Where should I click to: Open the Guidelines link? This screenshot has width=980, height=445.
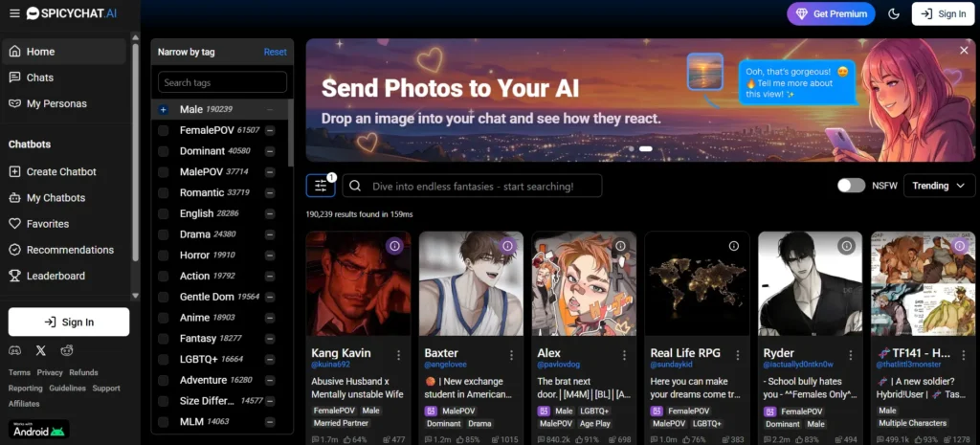click(x=68, y=389)
